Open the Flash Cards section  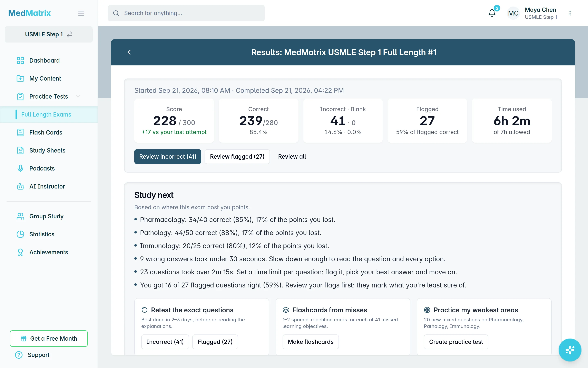click(x=49, y=132)
